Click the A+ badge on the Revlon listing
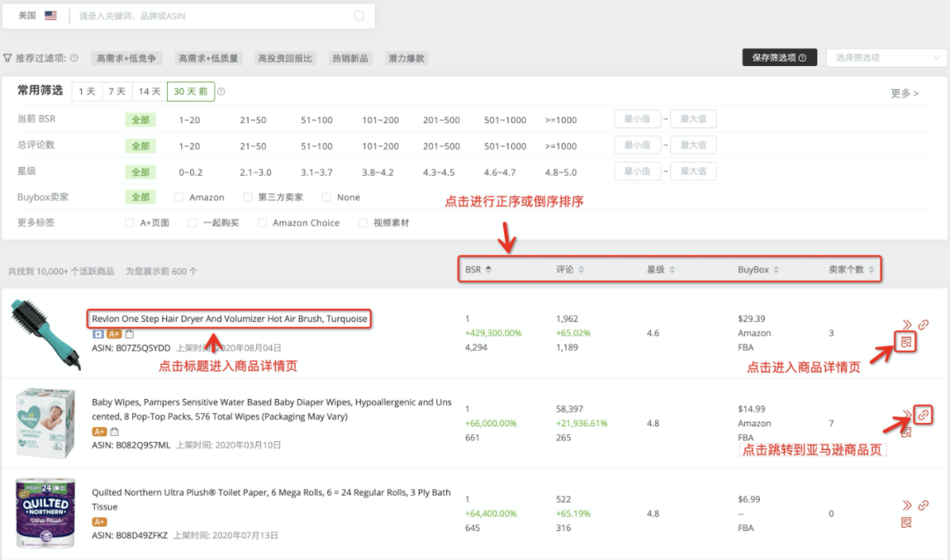Viewport: 950px width, 560px height. (113, 334)
